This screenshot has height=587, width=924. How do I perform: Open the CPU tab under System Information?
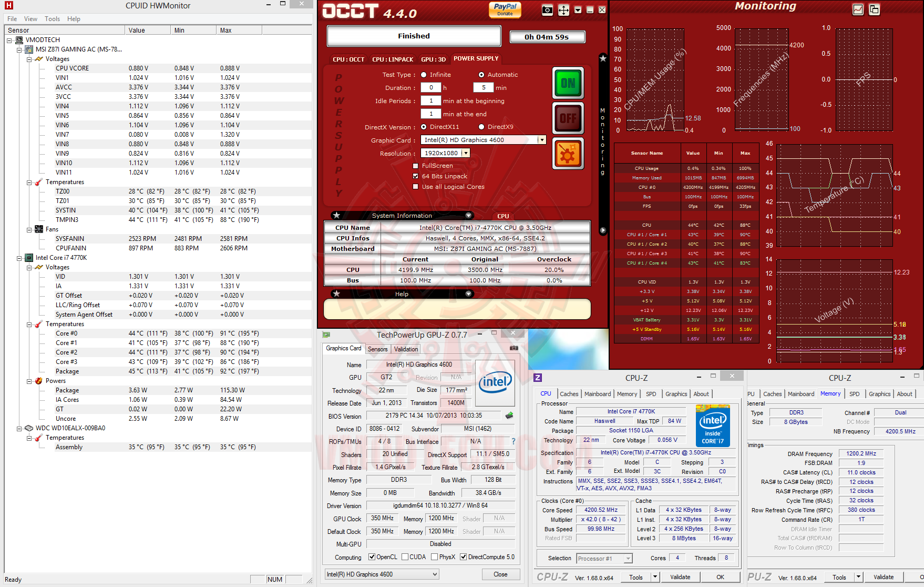point(503,216)
